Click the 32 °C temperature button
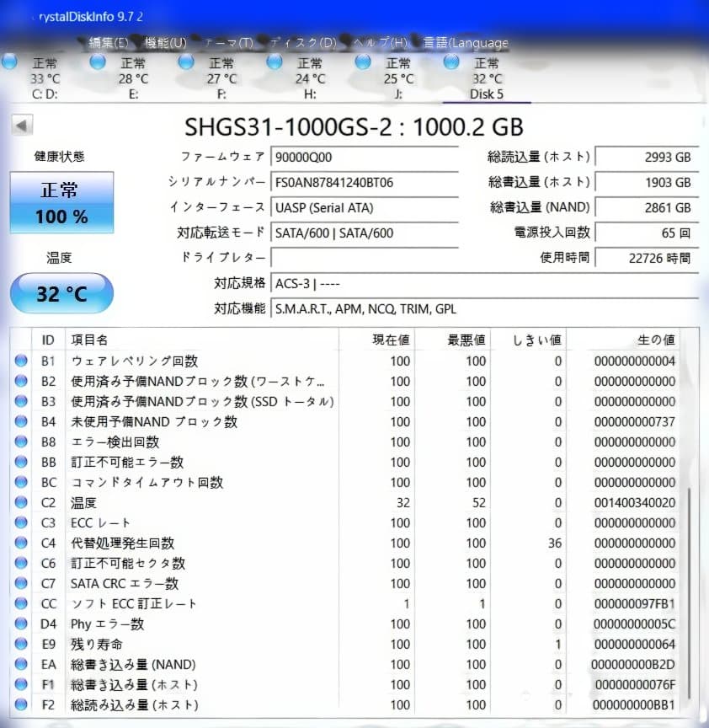Image resolution: width=709 pixels, height=728 pixels. [x=61, y=292]
